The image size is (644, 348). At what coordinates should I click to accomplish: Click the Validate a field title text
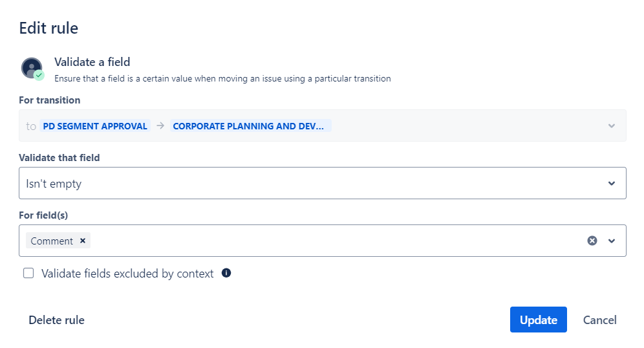pos(92,62)
